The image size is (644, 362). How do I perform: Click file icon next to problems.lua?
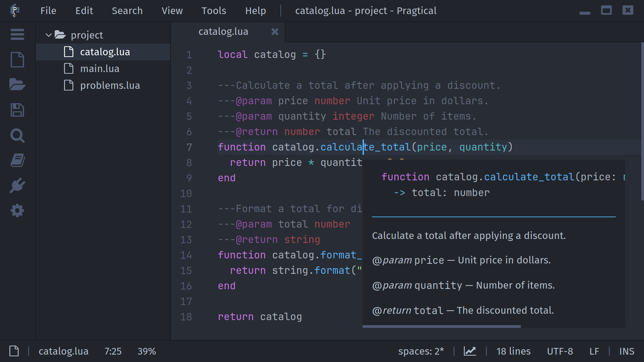[69, 85]
